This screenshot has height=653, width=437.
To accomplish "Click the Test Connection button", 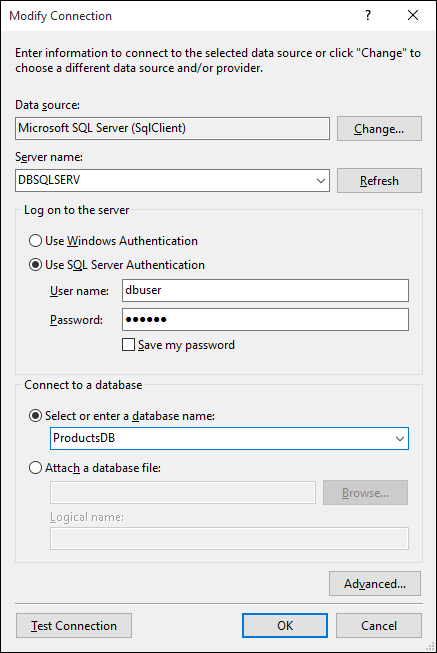I will (74, 626).
